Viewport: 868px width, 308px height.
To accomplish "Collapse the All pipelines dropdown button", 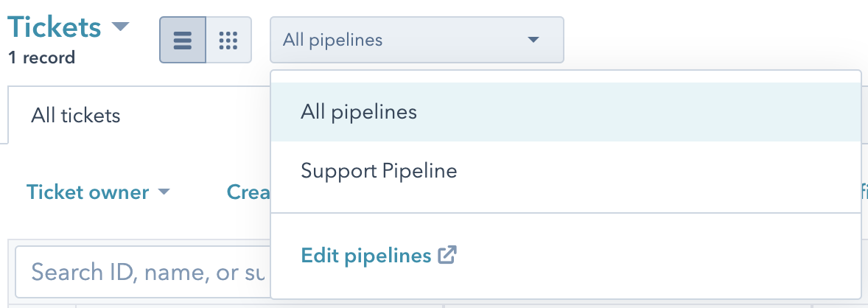I will coord(416,40).
